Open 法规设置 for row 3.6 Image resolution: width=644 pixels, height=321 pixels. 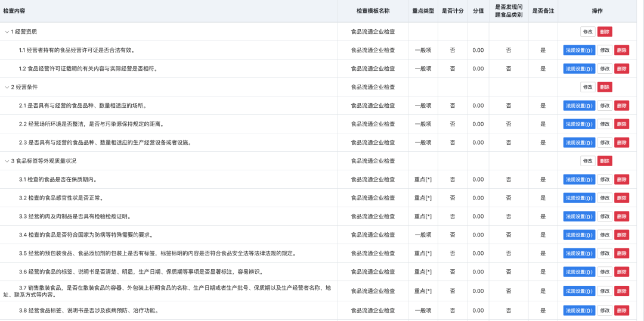(579, 272)
